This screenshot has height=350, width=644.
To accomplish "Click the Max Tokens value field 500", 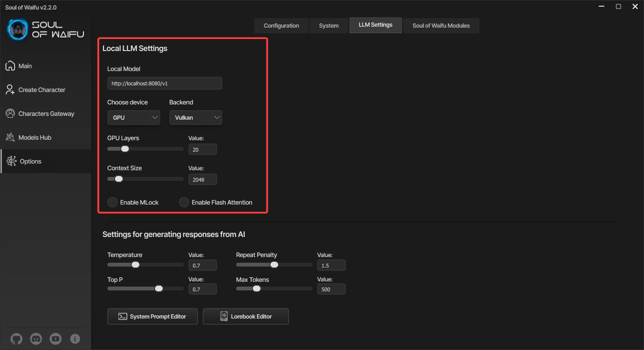I will point(332,289).
